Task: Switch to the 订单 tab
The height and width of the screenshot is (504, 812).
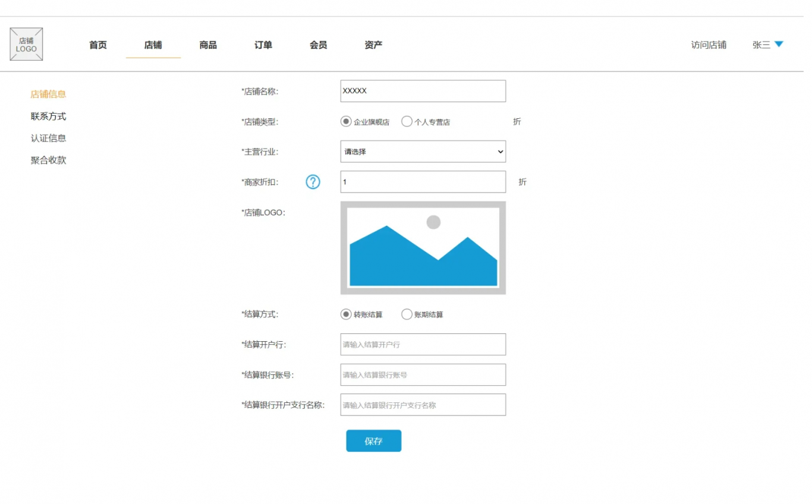Action: tap(263, 45)
